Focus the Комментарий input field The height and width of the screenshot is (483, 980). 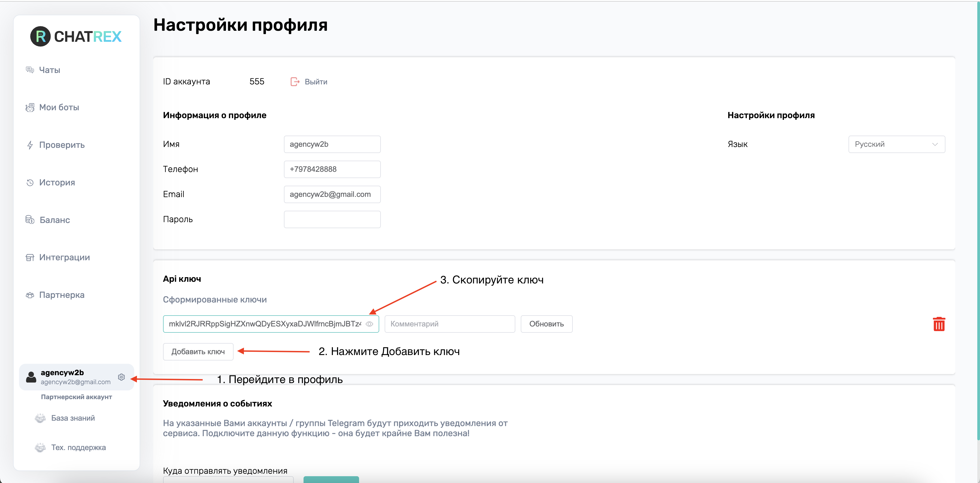coord(449,324)
